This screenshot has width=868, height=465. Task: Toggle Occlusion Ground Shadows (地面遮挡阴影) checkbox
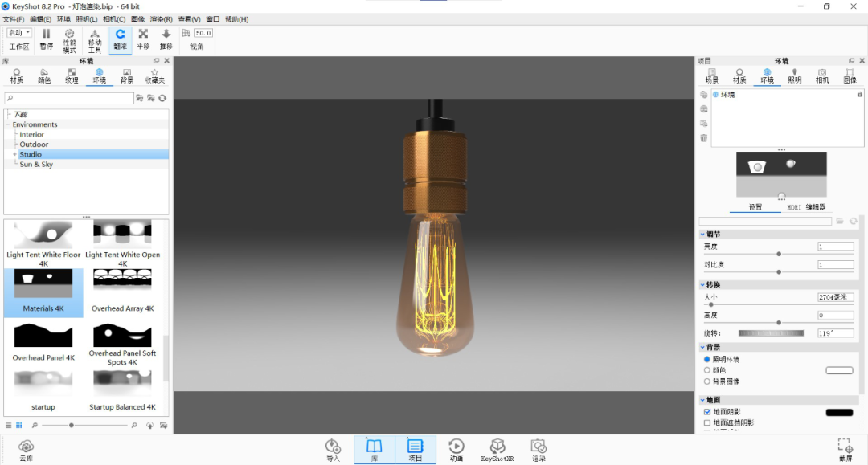pos(707,422)
